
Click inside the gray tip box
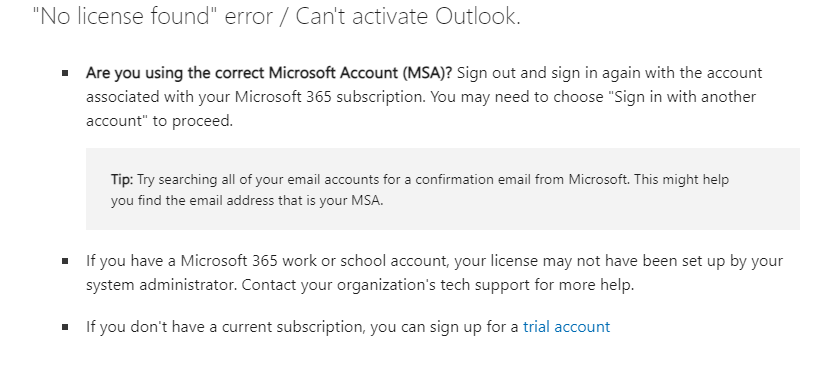[x=443, y=189]
